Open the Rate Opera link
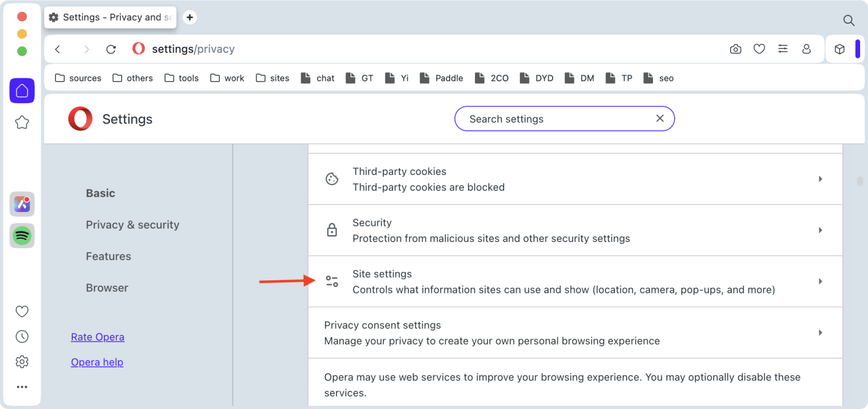The image size is (868, 409). [97, 337]
